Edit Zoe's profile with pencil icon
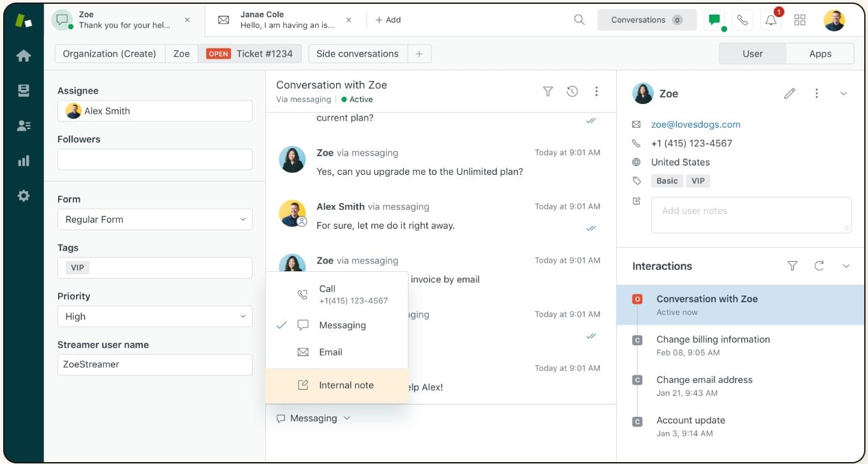The width and height of the screenshot is (868, 464). pos(790,93)
